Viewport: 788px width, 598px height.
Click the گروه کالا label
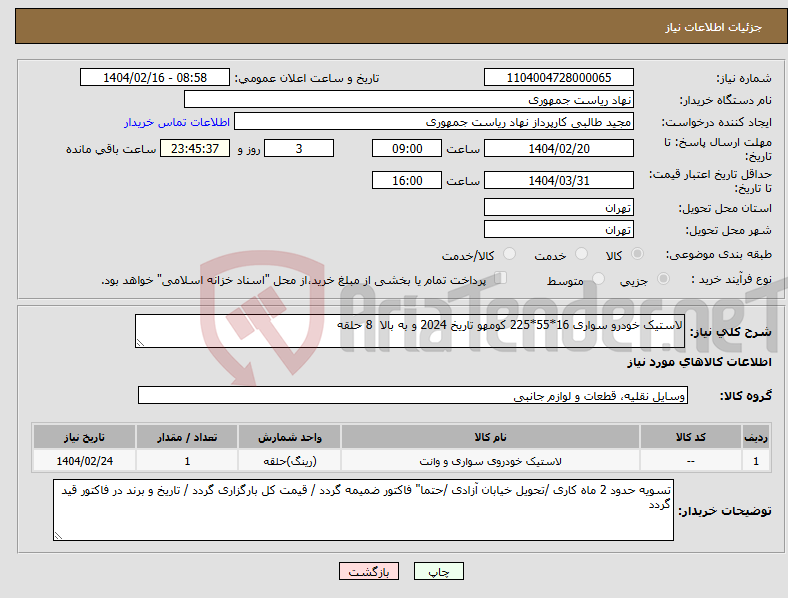(746, 395)
